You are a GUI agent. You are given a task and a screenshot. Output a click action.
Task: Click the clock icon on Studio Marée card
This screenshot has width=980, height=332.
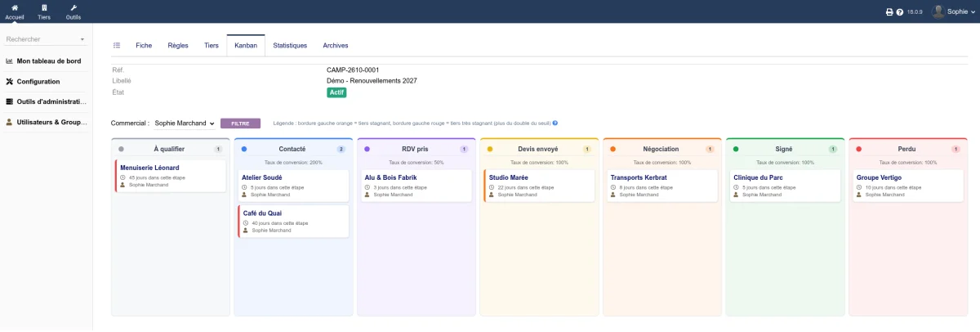492,187
